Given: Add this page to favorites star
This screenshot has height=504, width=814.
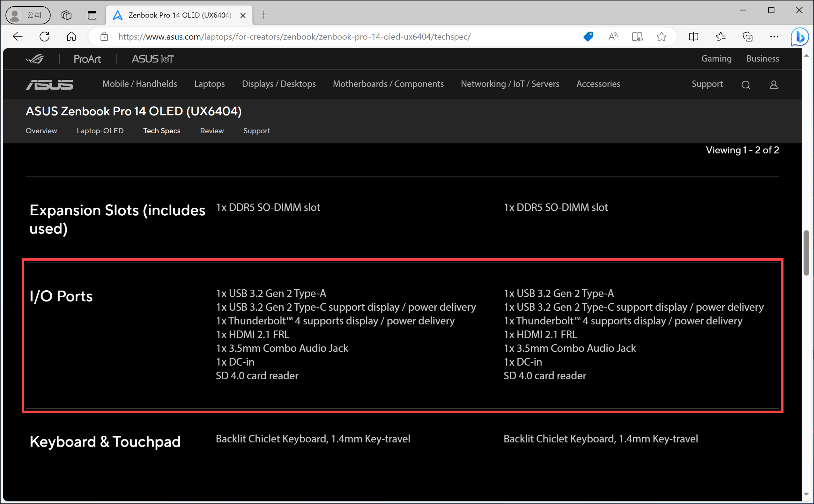Looking at the screenshot, I should [x=661, y=36].
